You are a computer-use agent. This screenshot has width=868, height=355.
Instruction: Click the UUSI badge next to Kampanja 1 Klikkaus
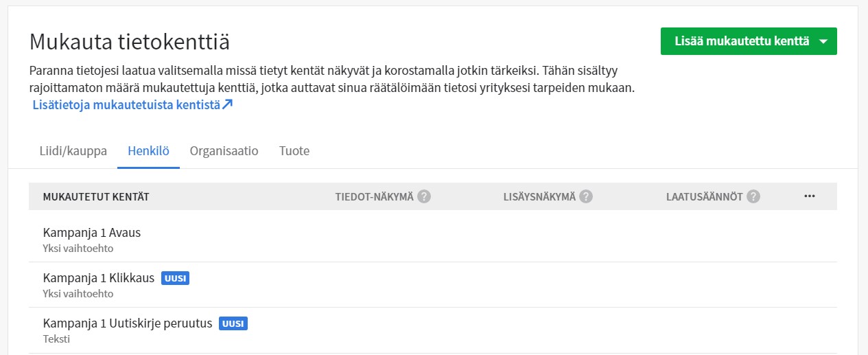(175, 278)
